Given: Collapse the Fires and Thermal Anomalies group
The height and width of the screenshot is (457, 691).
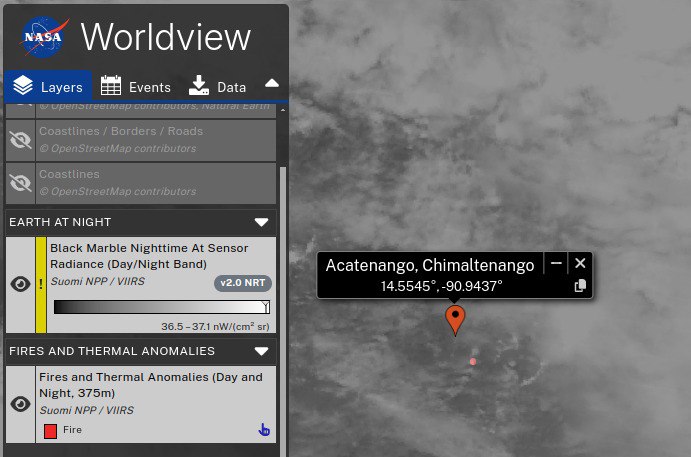Looking at the screenshot, I should click(262, 351).
